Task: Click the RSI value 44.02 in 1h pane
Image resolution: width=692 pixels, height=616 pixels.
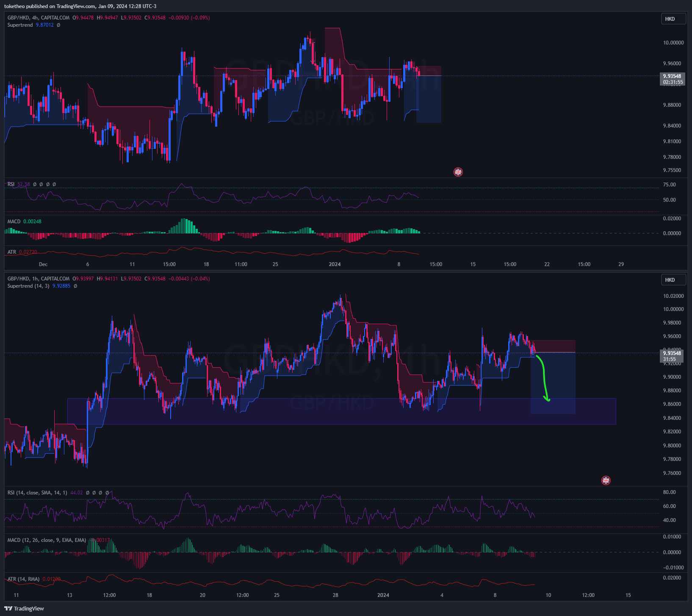Action: (77, 493)
